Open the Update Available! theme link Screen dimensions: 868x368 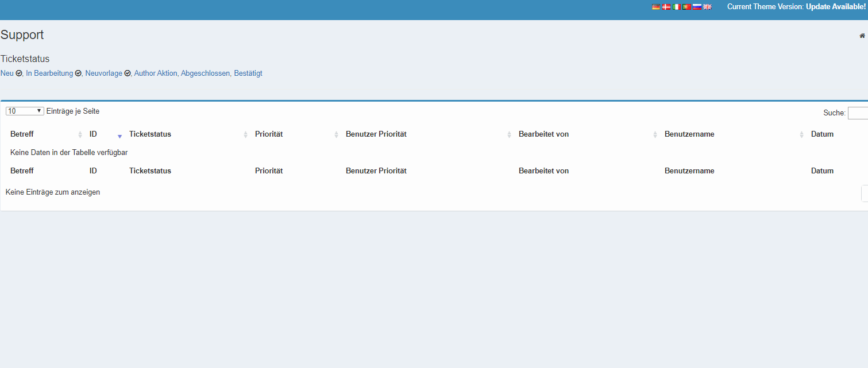(x=835, y=7)
